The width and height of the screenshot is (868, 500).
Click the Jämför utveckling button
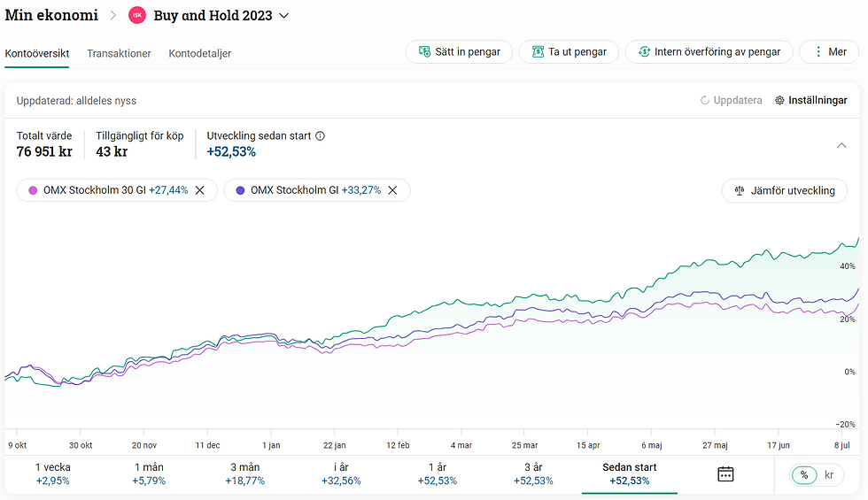[785, 190]
